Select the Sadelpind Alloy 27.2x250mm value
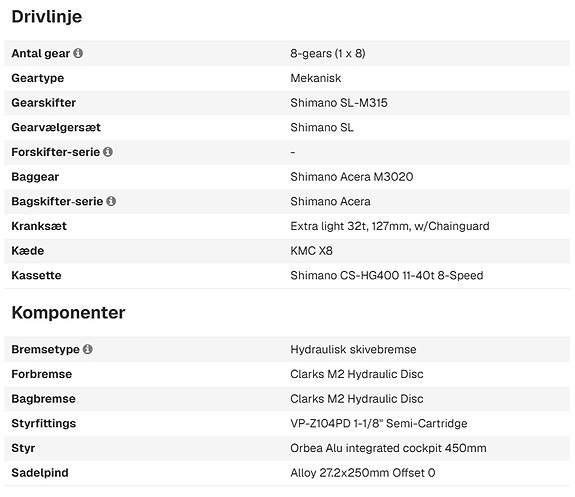This screenshot has width=575, height=497. pos(362,473)
